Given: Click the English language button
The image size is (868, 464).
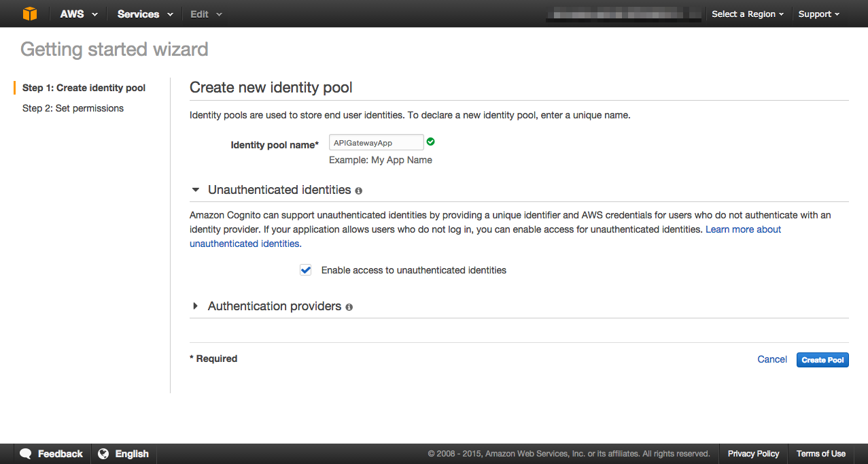Looking at the screenshot, I should pyautogui.click(x=123, y=454).
